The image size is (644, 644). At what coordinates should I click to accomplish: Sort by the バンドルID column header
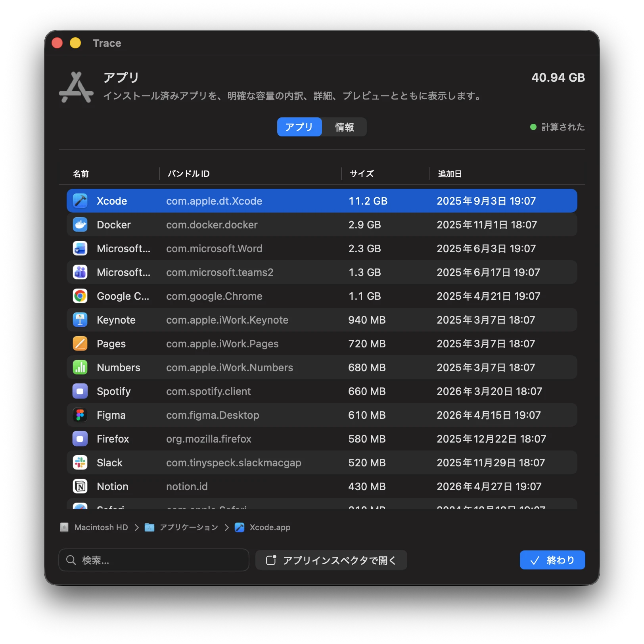tap(189, 174)
